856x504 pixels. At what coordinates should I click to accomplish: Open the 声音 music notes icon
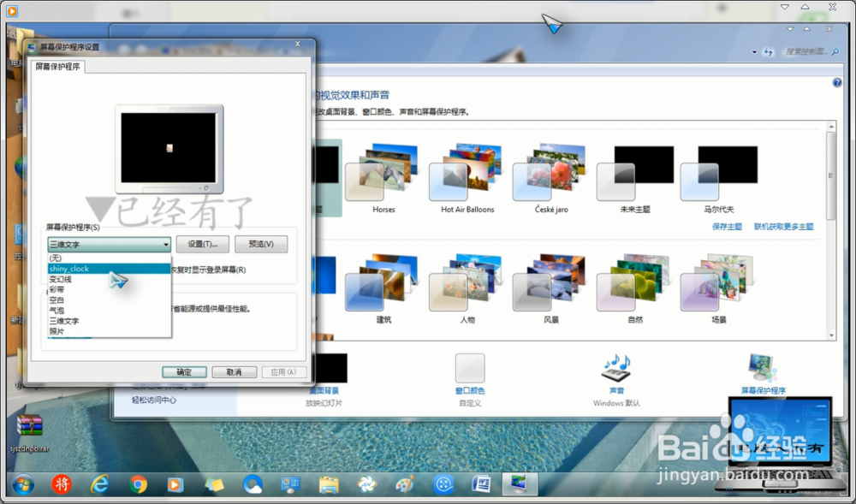(x=616, y=368)
